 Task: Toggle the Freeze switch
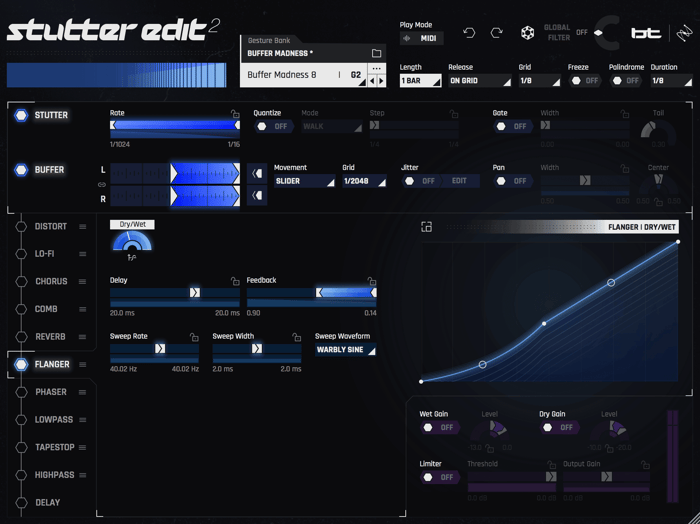(x=585, y=81)
